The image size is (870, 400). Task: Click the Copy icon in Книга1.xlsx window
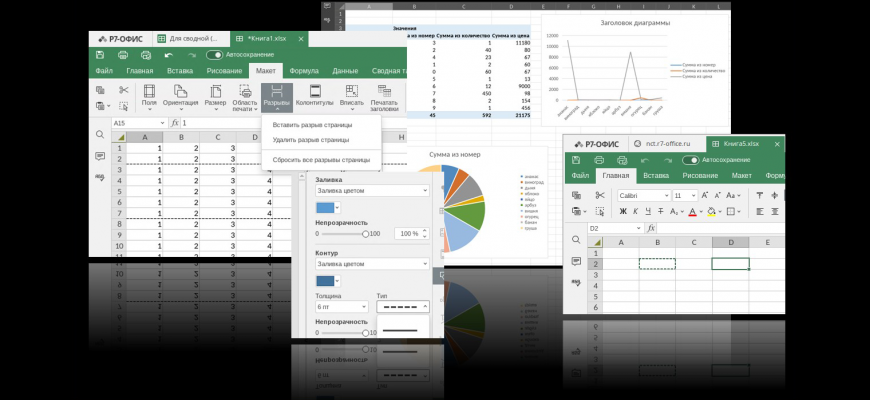[100, 90]
